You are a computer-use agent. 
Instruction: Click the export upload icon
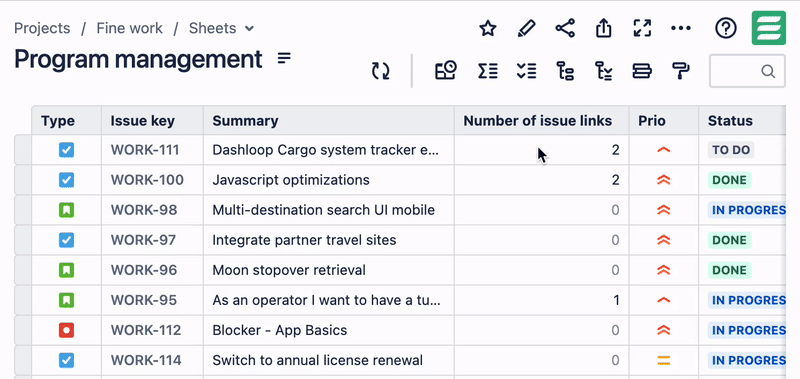click(604, 28)
